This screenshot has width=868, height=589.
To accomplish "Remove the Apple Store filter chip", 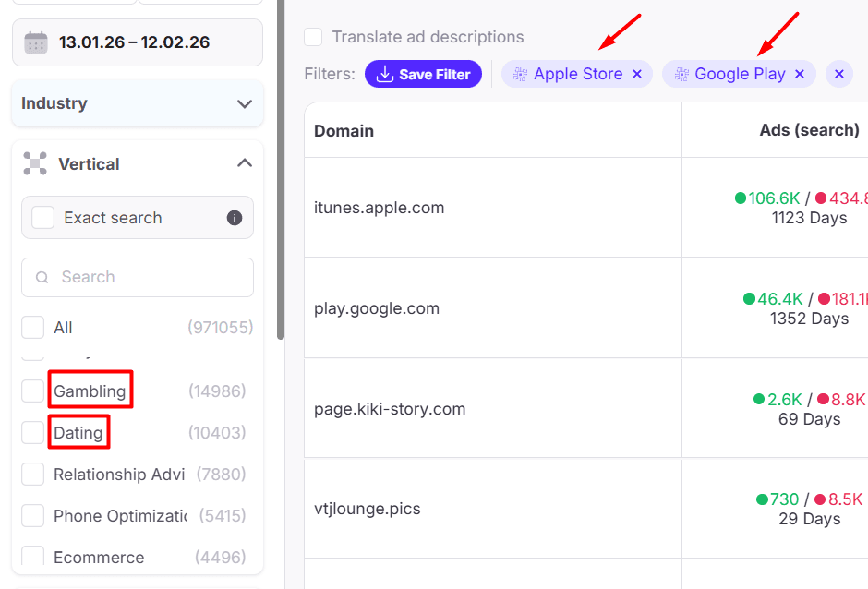I will coord(637,74).
